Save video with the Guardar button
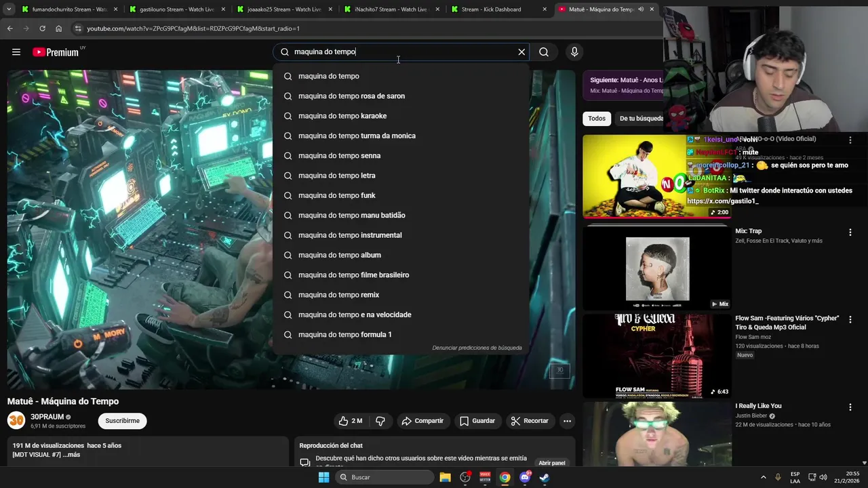 (477, 421)
